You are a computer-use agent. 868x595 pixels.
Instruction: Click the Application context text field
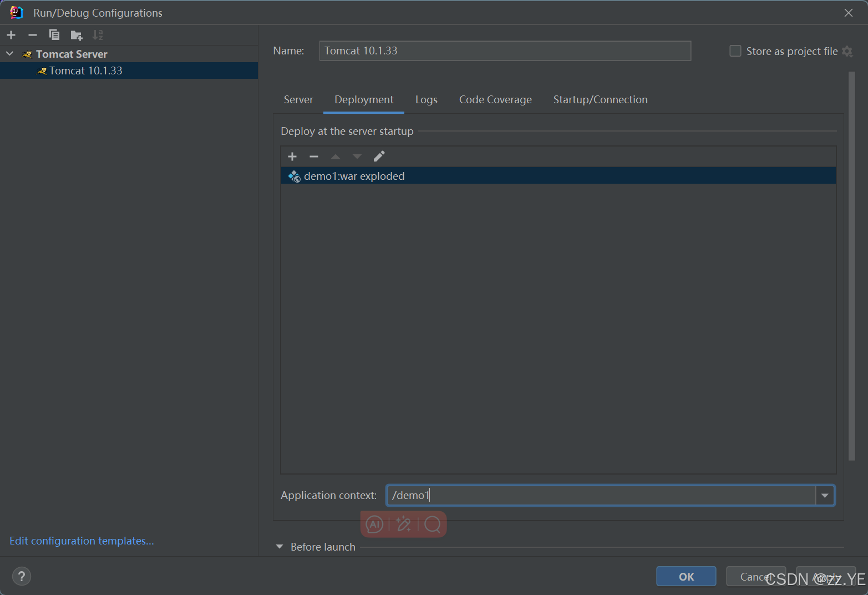601,496
